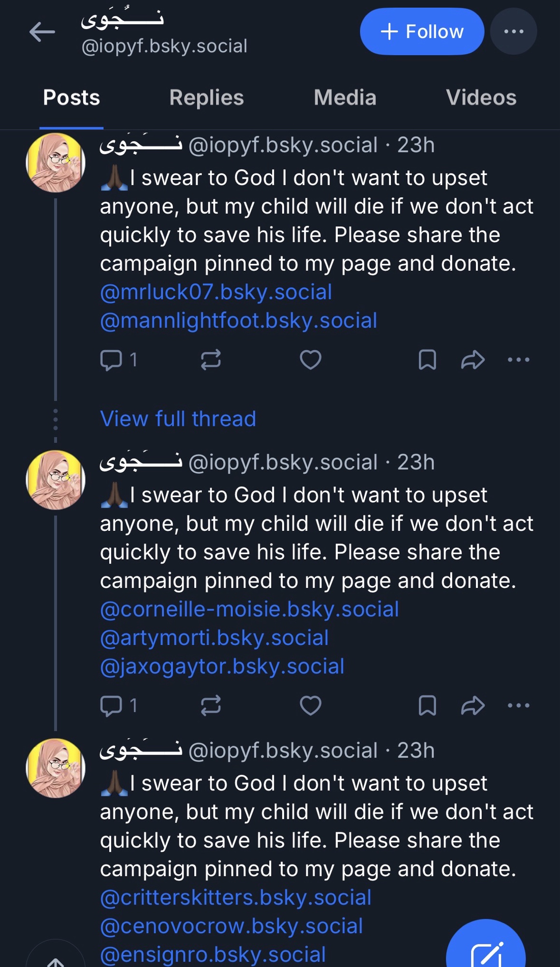Like the first post
Viewport: 560px width, 967px height.
tap(310, 360)
